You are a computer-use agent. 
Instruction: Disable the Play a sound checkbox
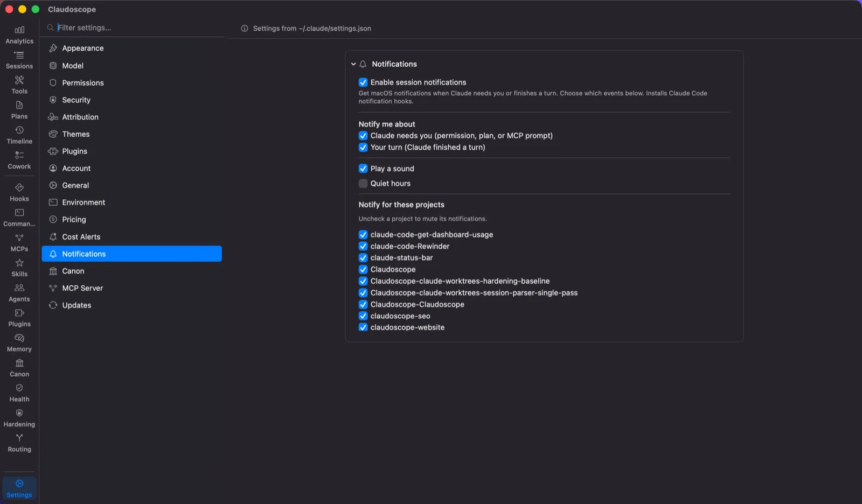363,169
